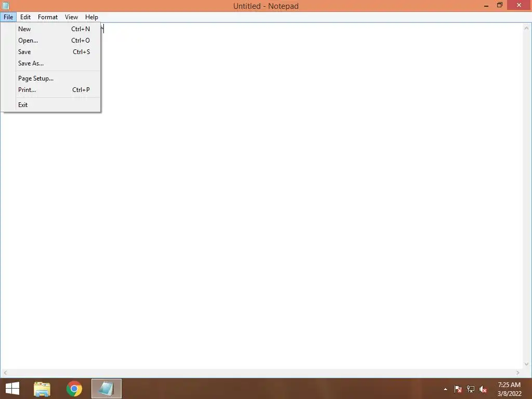Open the Edit menu

[x=25, y=17]
